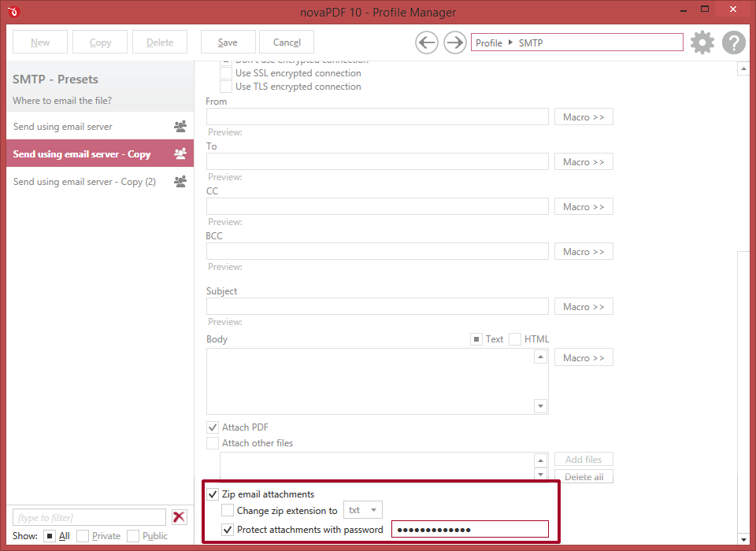Click 'Profile' in the breadcrumb bar
Screen dimensions: 756x551
click(489, 43)
